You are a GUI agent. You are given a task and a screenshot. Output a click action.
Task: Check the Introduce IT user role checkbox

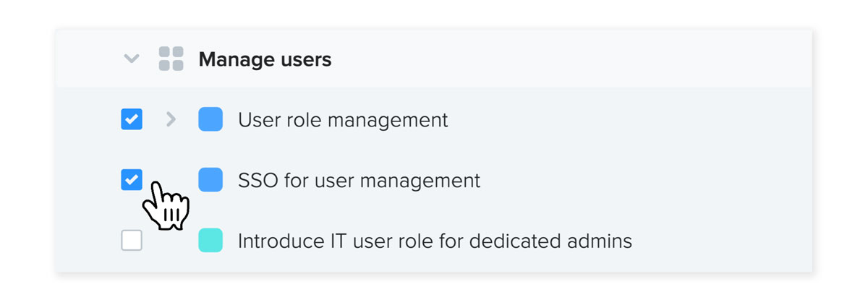pos(132,240)
